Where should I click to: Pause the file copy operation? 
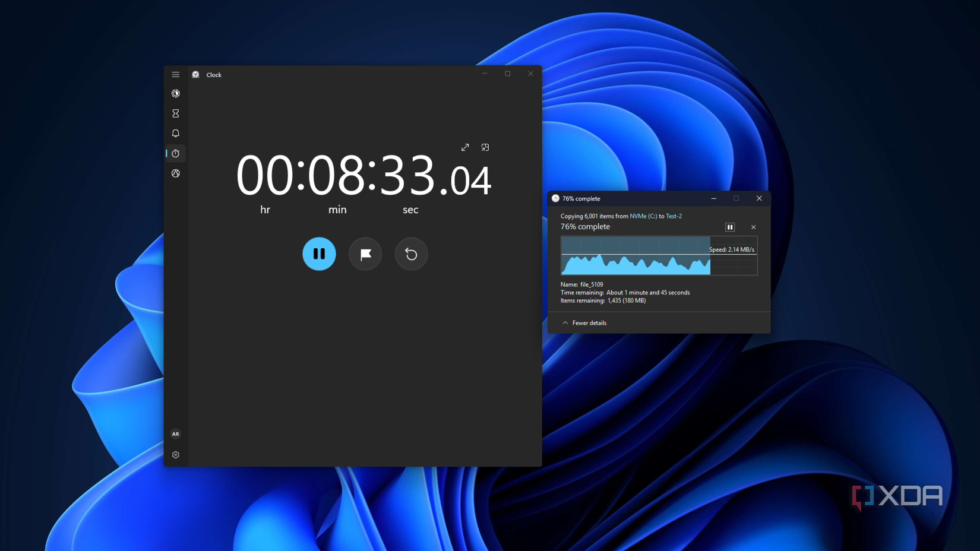[x=730, y=227]
